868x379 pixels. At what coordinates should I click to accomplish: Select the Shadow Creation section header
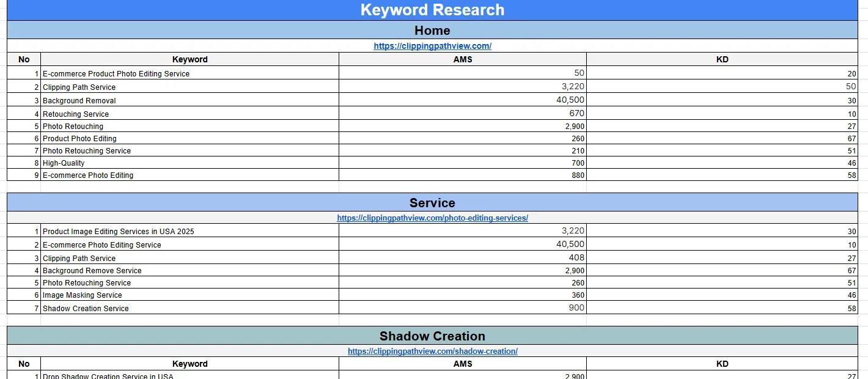click(x=432, y=336)
